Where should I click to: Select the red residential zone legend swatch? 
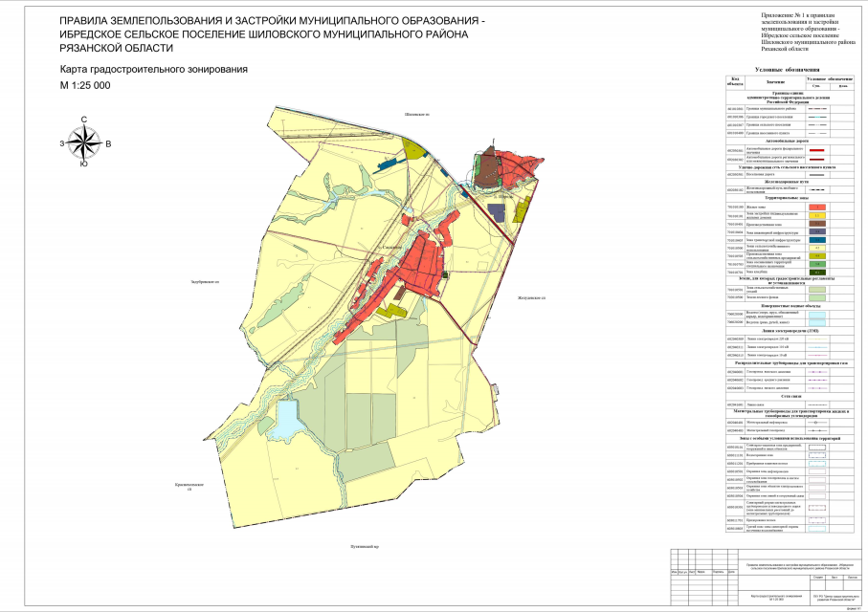coord(816,207)
